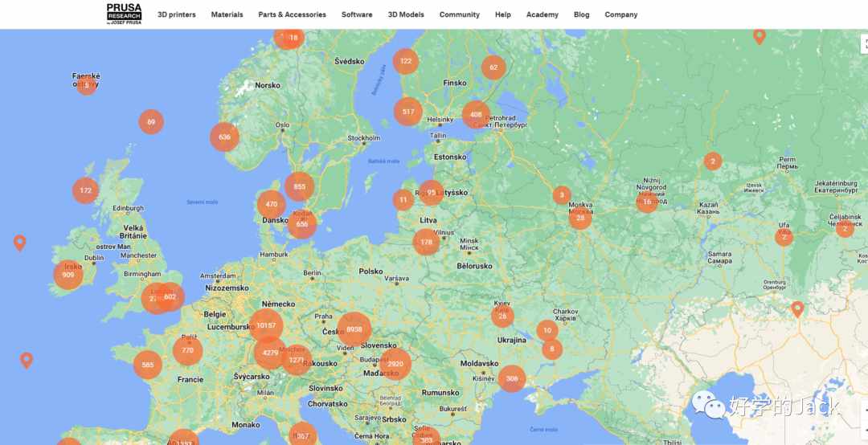Click the 2 cluster near Ufa

coord(784,238)
